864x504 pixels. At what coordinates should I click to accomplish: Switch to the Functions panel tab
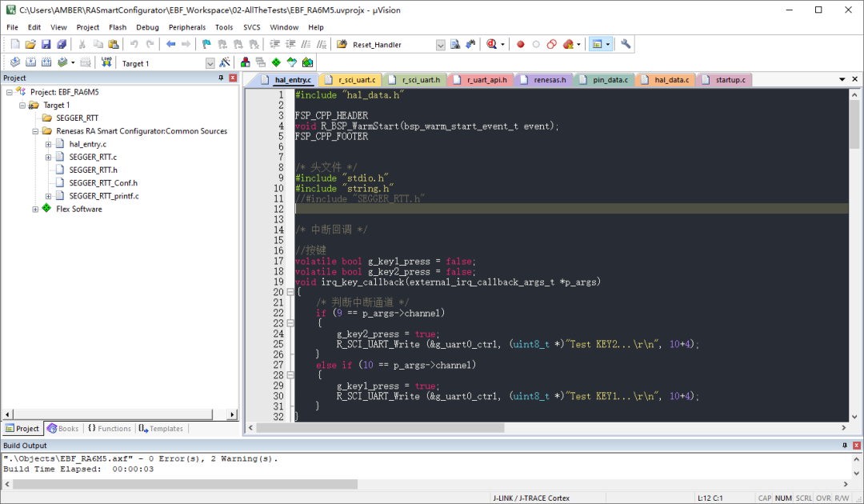(109, 429)
